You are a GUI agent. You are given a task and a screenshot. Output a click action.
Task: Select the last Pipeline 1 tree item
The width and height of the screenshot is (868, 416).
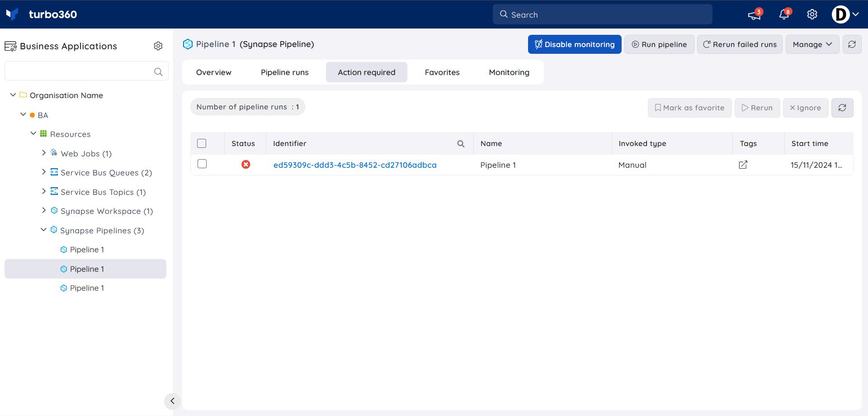point(85,288)
